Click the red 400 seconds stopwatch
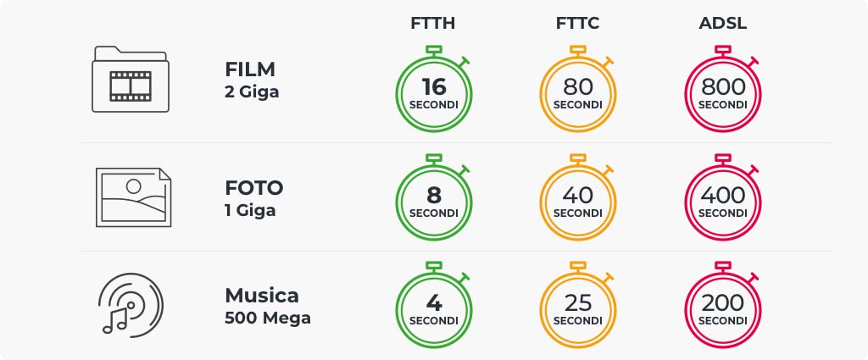This screenshot has height=360, width=868. 722,197
